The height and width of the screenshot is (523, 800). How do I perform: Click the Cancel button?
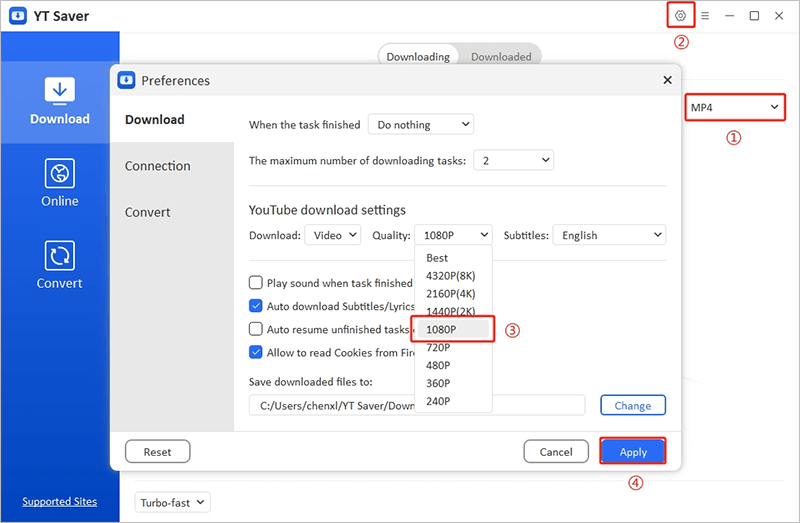(x=556, y=452)
